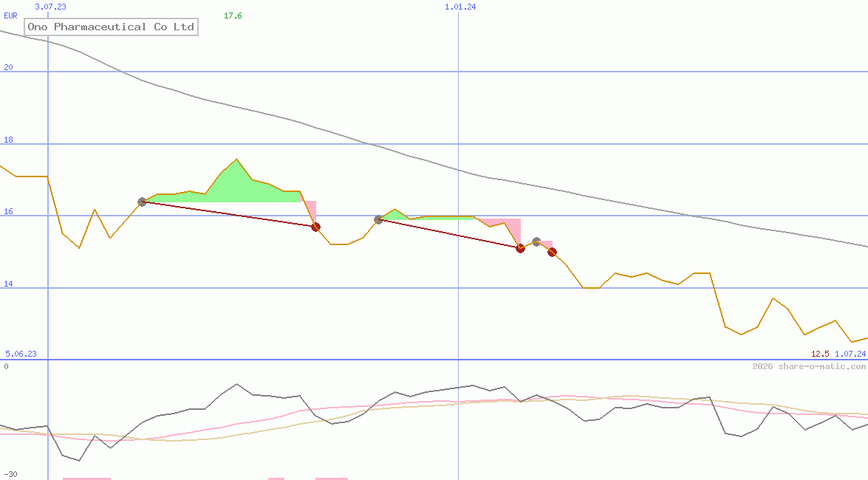Click the 3.07.23 date label

coord(50,7)
